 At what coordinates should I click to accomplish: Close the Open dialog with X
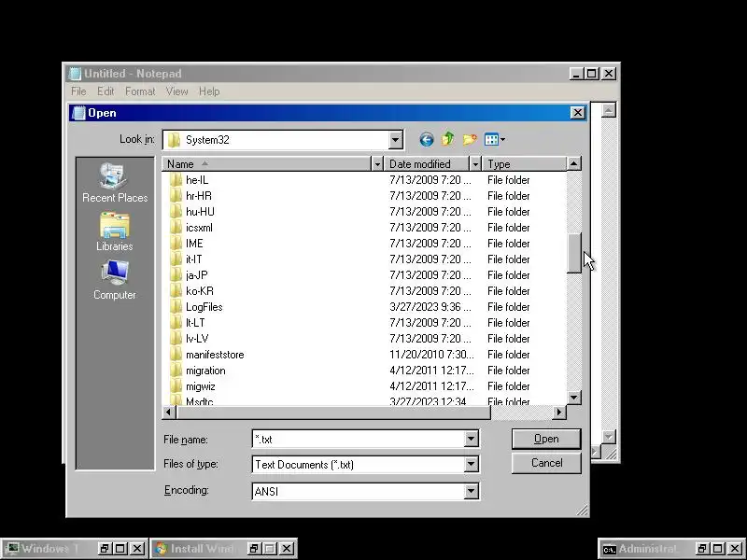pos(577,113)
